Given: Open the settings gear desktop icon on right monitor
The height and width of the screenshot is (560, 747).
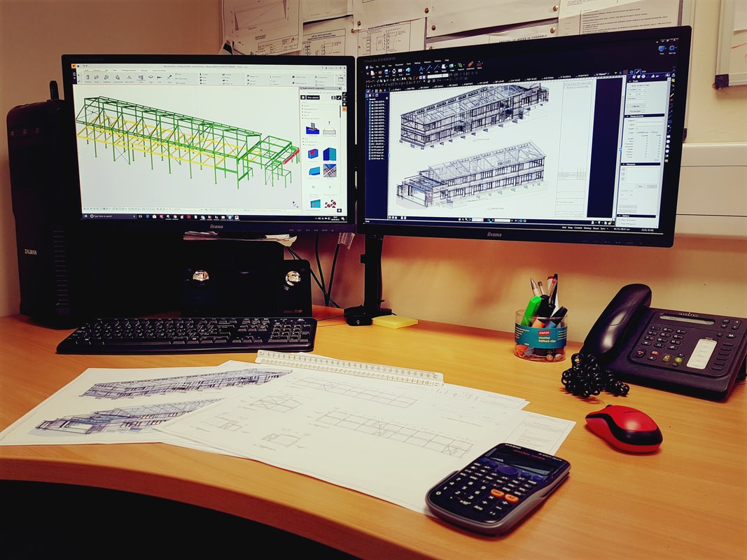Looking at the screenshot, I should (x=672, y=49).
